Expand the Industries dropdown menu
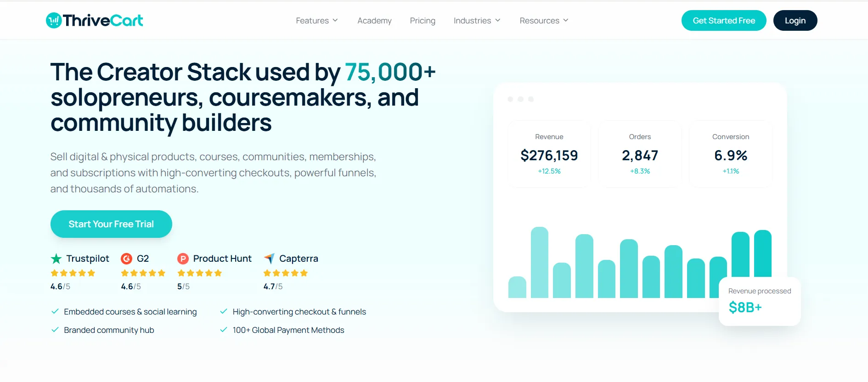 pyautogui.click(x=477, y=21)
